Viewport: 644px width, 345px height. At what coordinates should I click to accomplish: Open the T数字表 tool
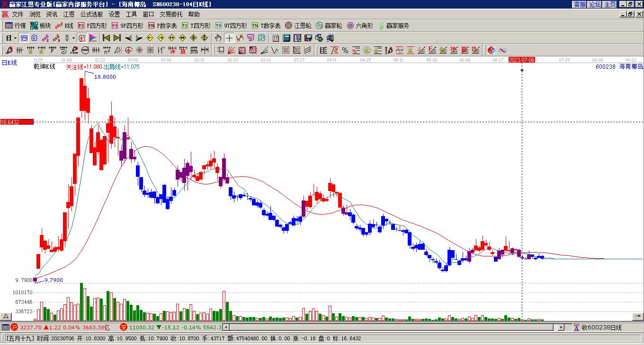[x=266, y=26]
